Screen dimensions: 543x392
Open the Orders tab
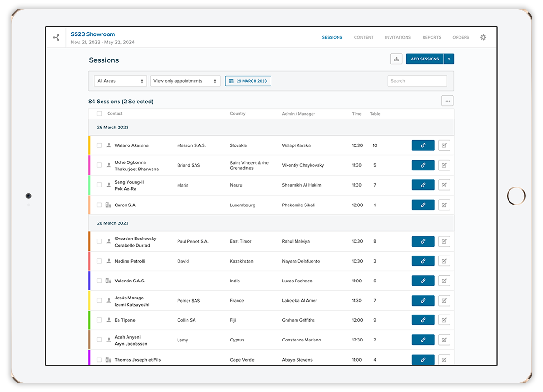[460, 37]
